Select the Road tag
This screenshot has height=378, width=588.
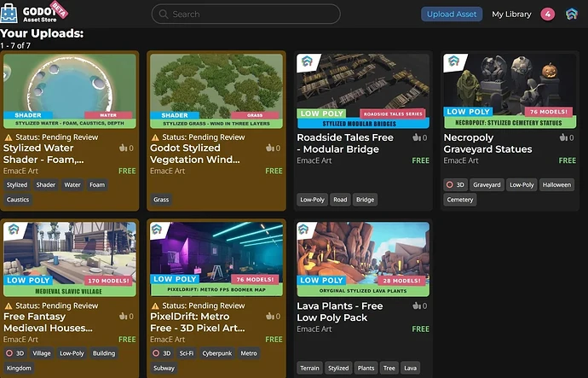pyautogui.click(x=340, y=200)
